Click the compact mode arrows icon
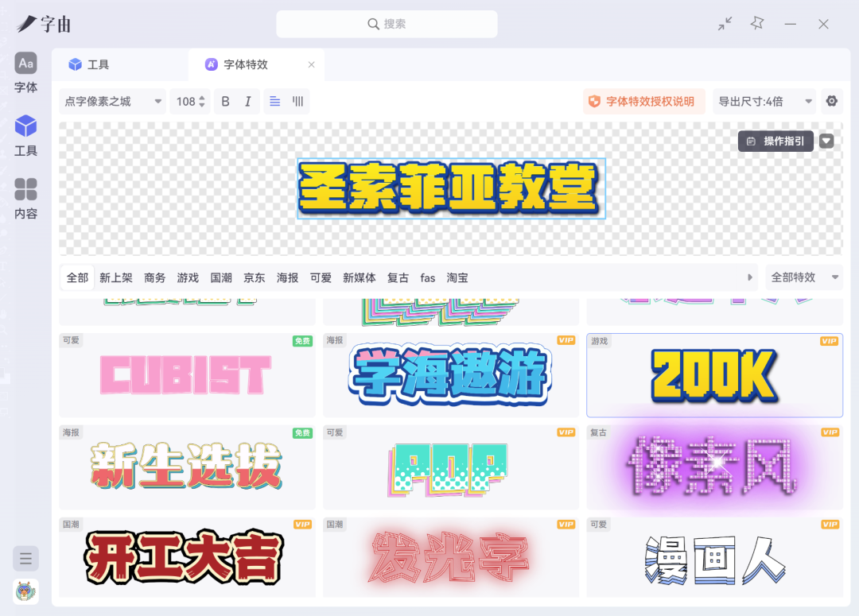 [x=725, y=24]
